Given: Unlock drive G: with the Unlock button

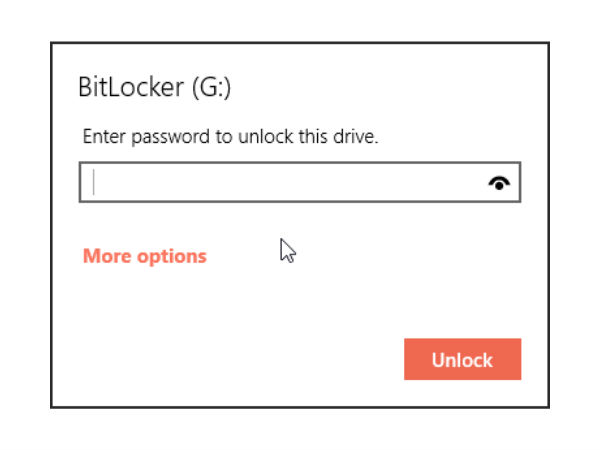Looking at the screenshot, I should (462, 359).
